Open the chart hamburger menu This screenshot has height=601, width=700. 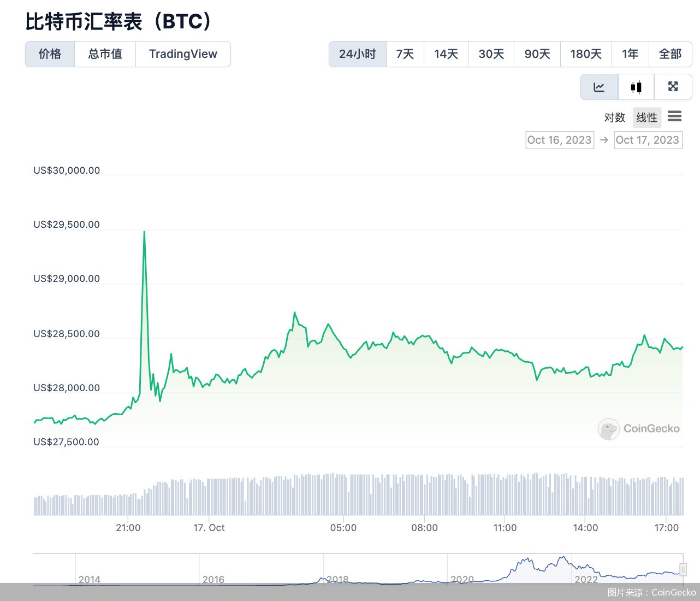[x=675, y=116]
